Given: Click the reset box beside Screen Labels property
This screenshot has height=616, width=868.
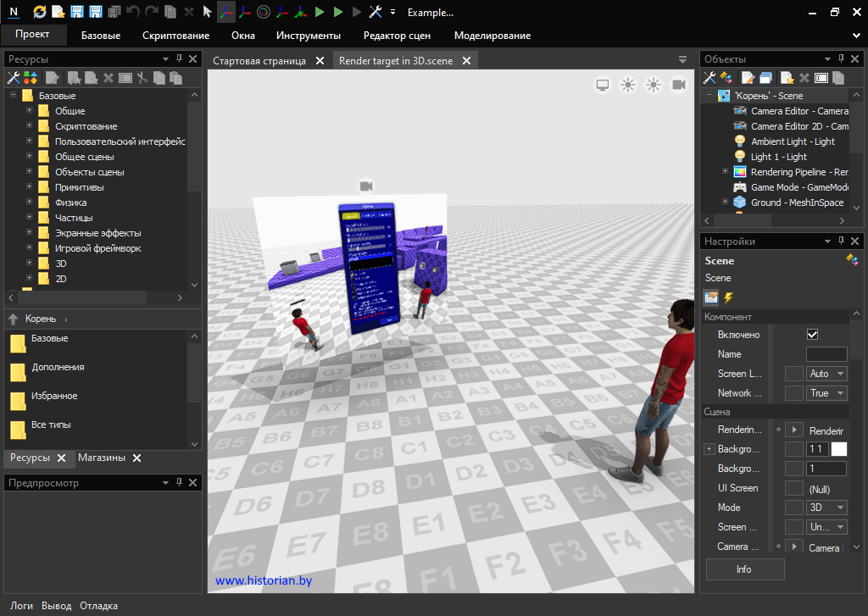Looking at the screenshot, I should (793, 374).
